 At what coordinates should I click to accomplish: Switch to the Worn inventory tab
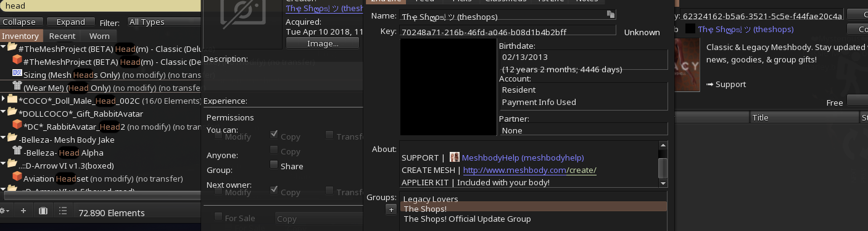pyautogui.click(x=99, y=36)
